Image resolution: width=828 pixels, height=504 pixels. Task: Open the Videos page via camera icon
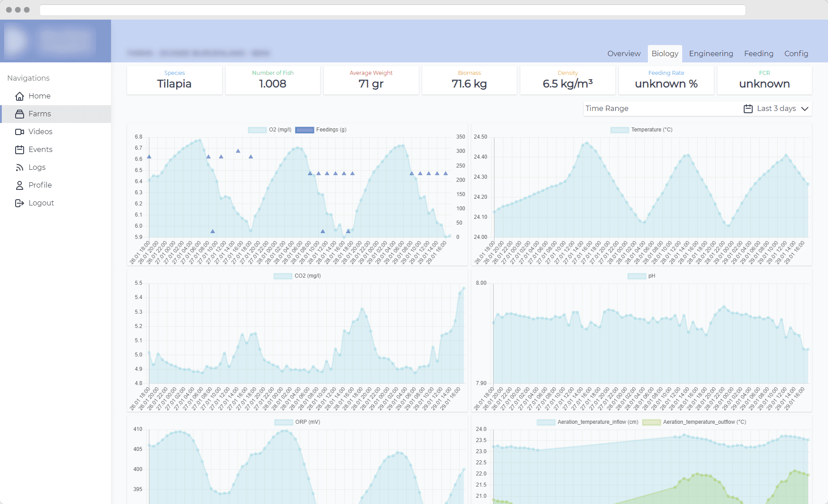(x=20, y=131)
